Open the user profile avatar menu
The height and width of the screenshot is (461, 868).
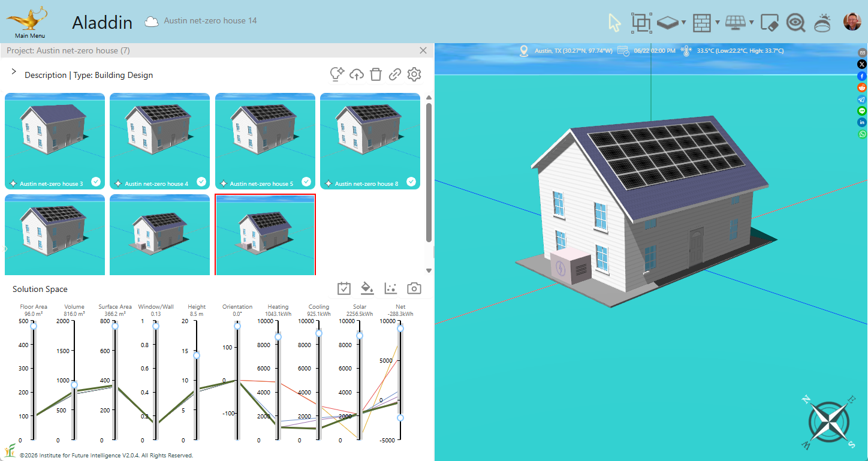coord(852,22)
